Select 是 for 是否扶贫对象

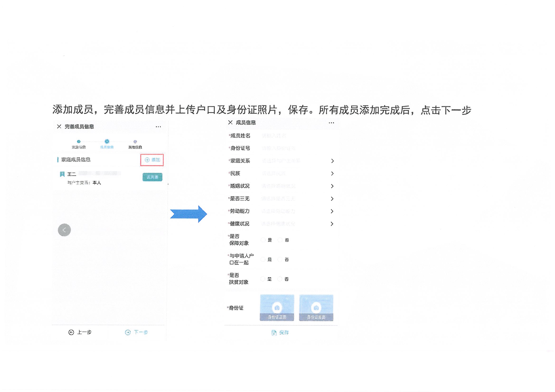coord(263,279)
